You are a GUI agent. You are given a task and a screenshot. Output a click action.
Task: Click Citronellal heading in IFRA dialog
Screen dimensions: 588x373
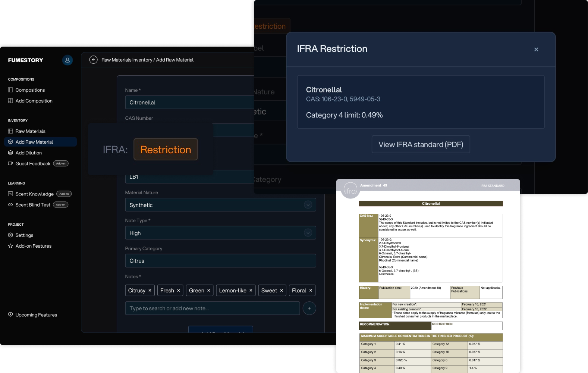(324, 90)
